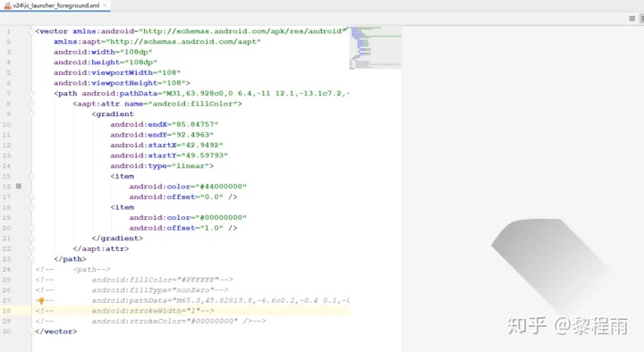The image size is (644, 352).
Task: Click commented <path--> text on line 24
Action: tap(91, 270)
